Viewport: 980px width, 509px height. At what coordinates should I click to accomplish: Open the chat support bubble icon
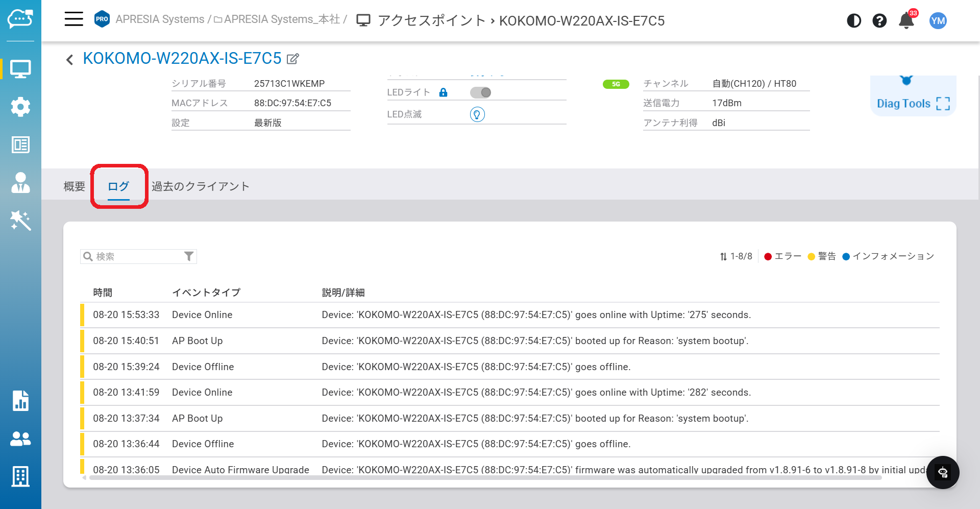[x=942, y=472]
